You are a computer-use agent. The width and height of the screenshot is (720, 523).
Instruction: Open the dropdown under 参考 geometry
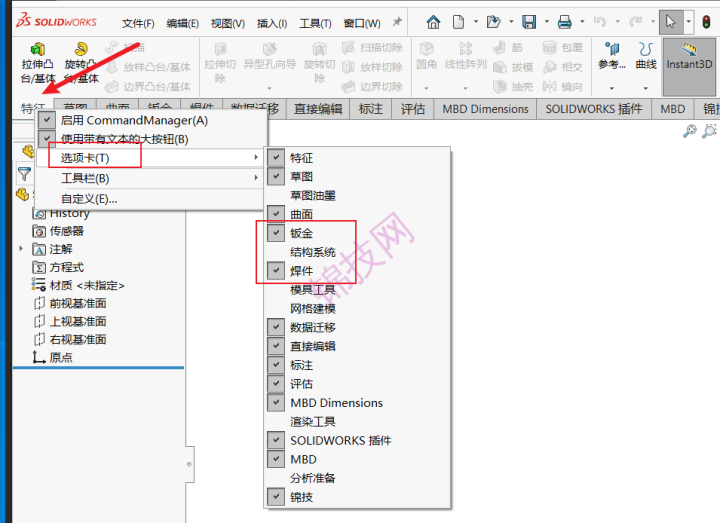click(x=612, y=88)
